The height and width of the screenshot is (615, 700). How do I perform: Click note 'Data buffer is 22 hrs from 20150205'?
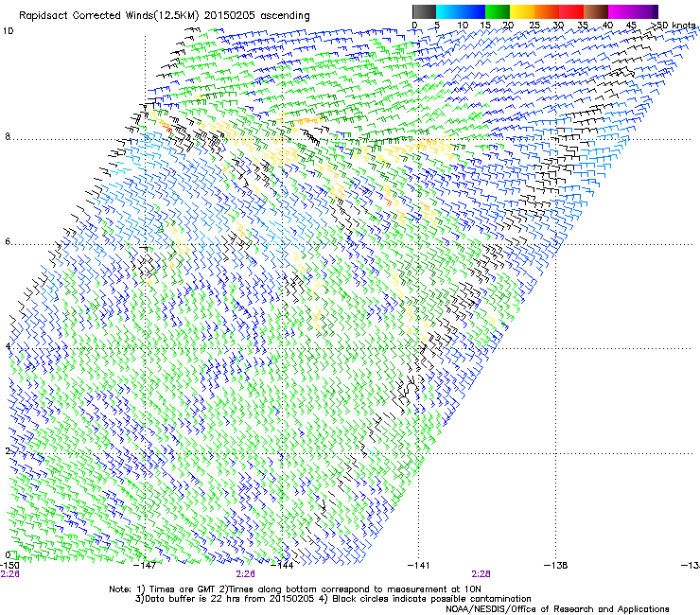tap(230, 599)
